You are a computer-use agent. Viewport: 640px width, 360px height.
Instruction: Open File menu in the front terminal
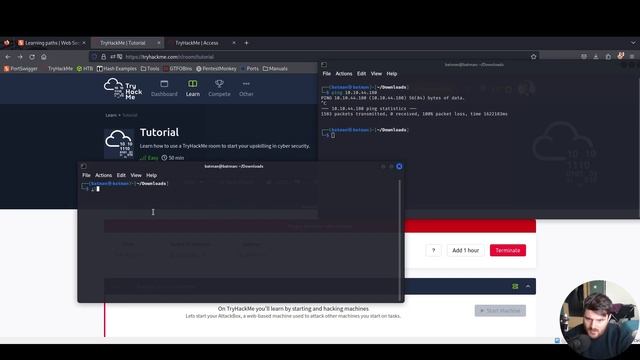86,175
